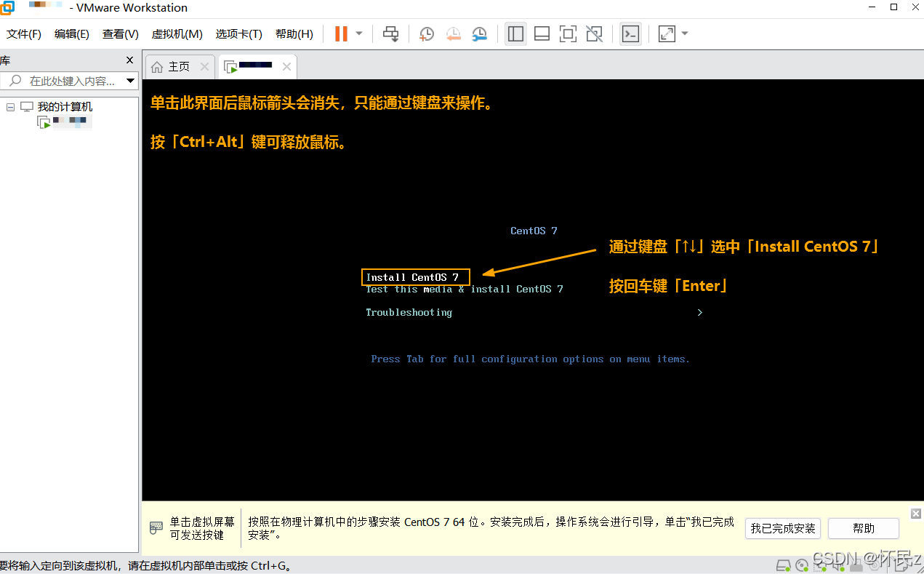Click the orange Pause virtual machine icon
Screen dimensions: 924x574
point(341,33)
